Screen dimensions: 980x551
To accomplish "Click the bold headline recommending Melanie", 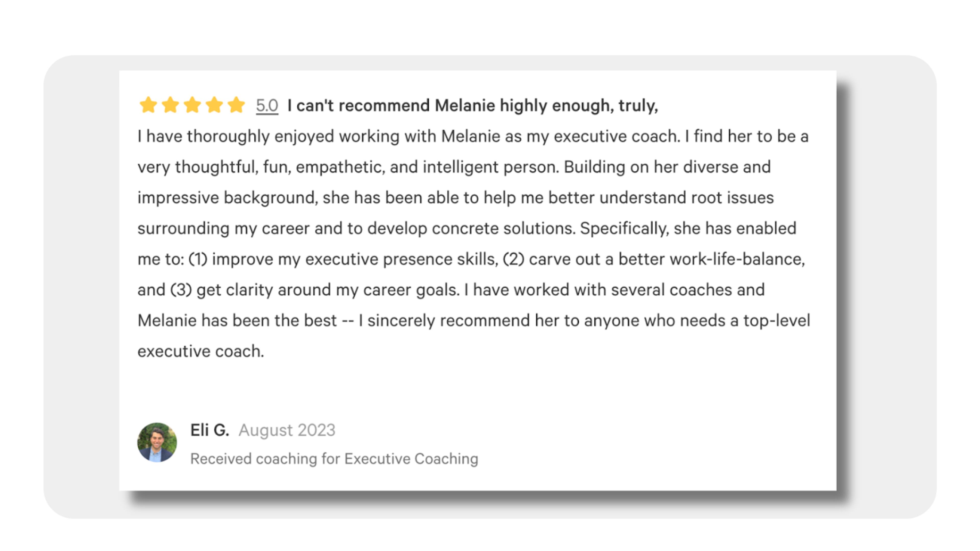I will [x=472, y=106].
